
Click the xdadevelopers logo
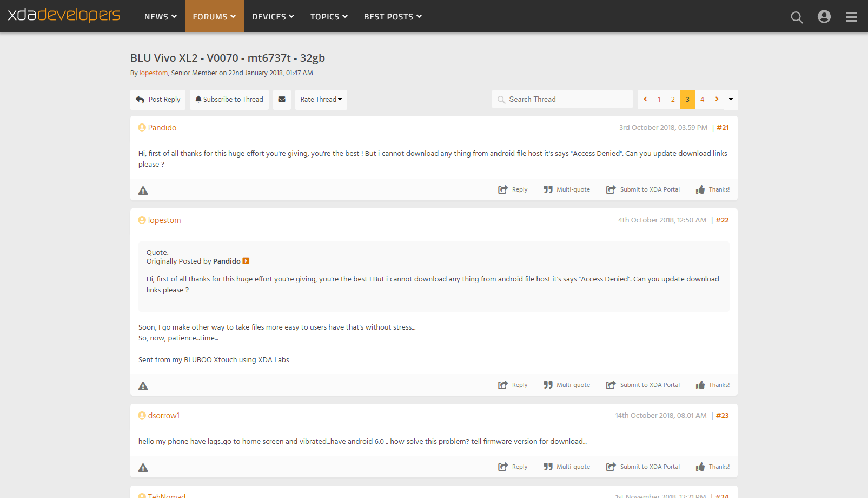(x=63, y=16)
